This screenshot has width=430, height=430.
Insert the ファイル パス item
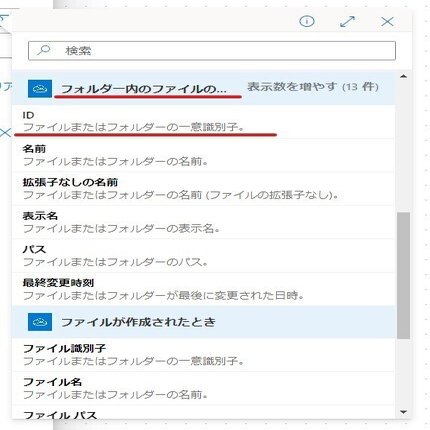[x=204, y=412]
